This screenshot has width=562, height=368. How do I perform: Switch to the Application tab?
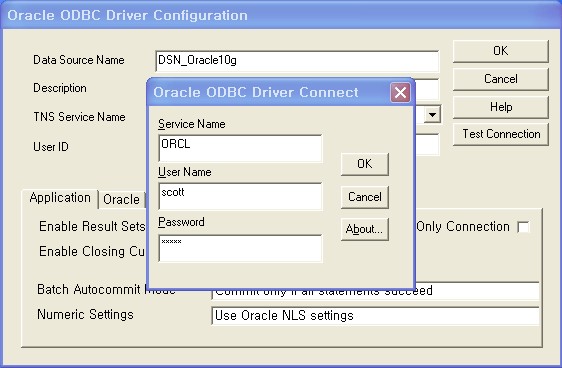(60, 198)
